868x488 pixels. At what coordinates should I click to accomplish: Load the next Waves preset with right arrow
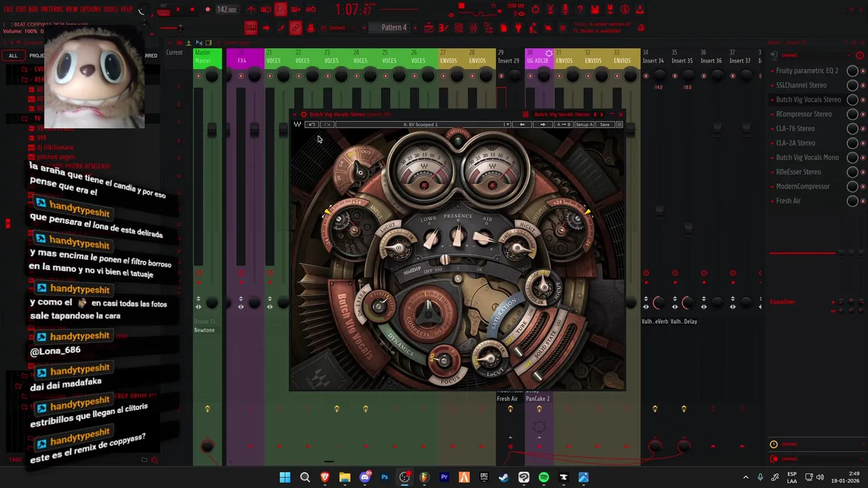click(542, 125)
